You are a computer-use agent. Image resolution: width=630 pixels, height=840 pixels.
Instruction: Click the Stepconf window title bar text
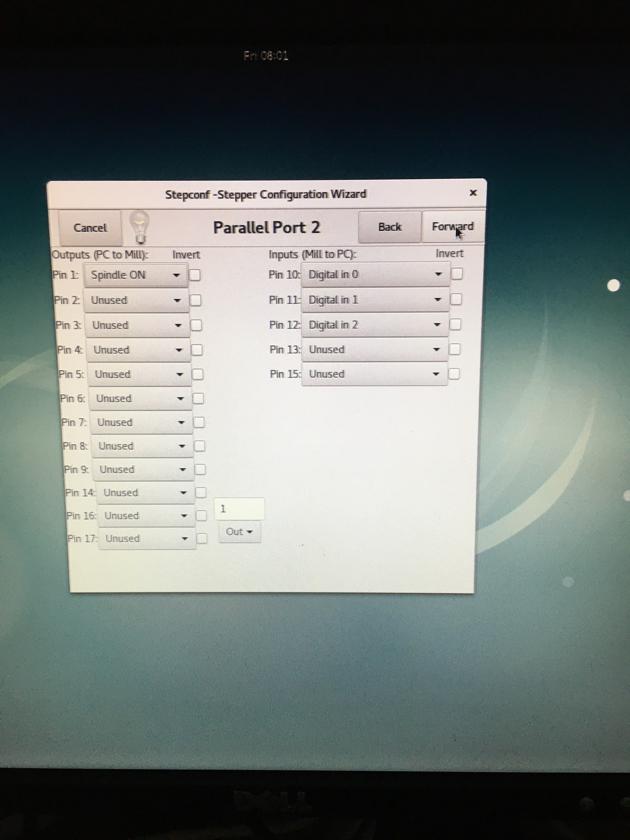(266, 194)
